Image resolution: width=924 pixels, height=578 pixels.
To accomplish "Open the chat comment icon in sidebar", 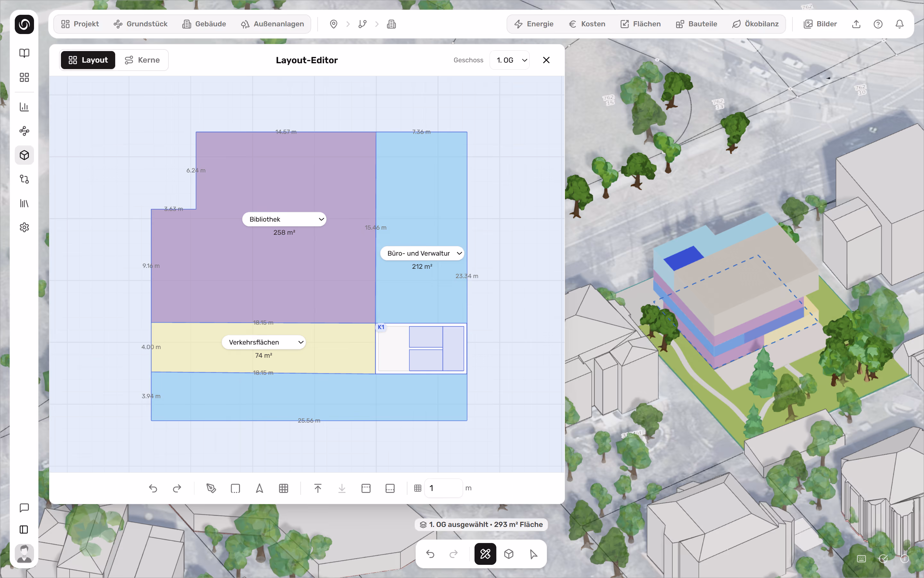I will [24, 508].
